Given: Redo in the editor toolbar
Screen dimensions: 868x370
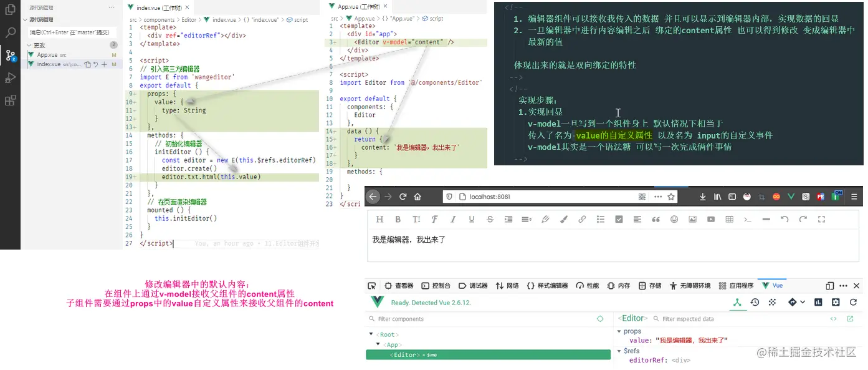Looking at the screenshot, I should pos(803,220).
